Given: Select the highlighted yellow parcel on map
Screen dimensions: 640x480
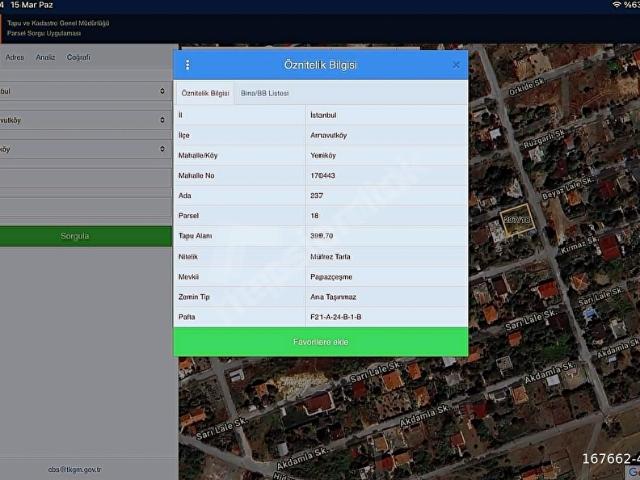Looking at the screenshot, I should point(516,221).
